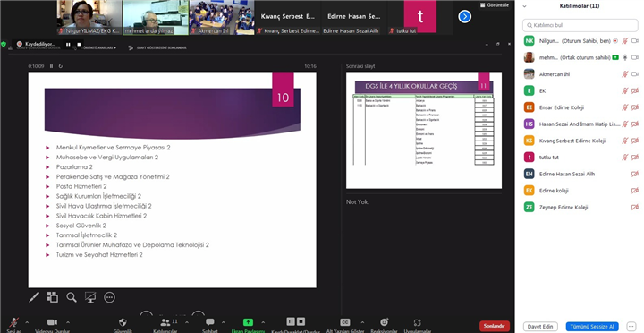
Task: Click zoom magnifier icon under slide
Action: (x=72, y=297)
